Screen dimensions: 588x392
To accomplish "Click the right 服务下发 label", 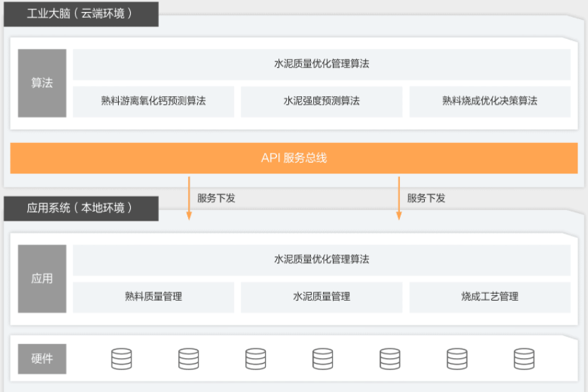I will click(x=426, y=198).
